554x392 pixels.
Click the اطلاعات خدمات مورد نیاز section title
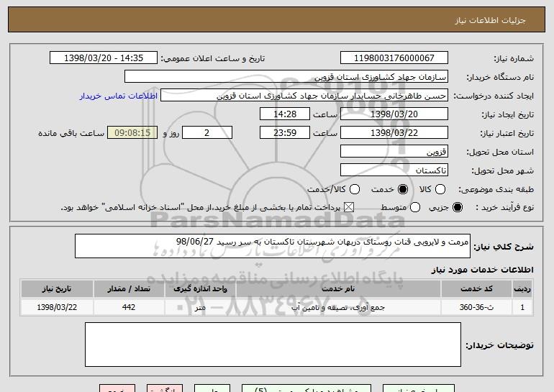482,270
